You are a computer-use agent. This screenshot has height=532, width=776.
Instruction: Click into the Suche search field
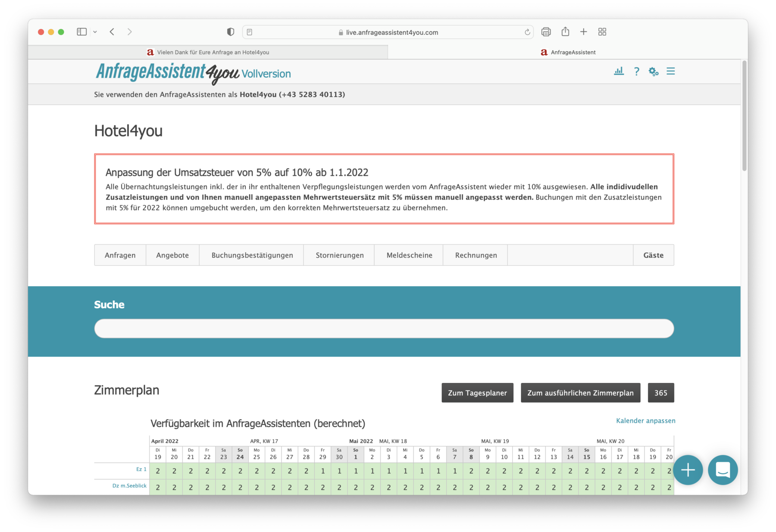[x=384, y=329]
